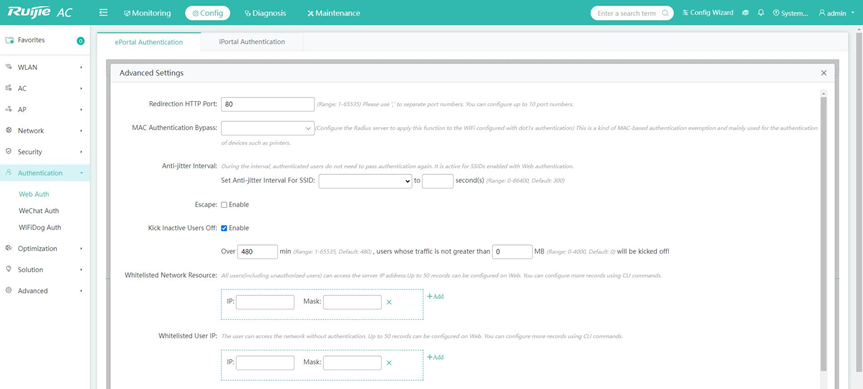Select WiFiDog Auth in sidebar
The image size is (863, 389).
coord(40,227)
